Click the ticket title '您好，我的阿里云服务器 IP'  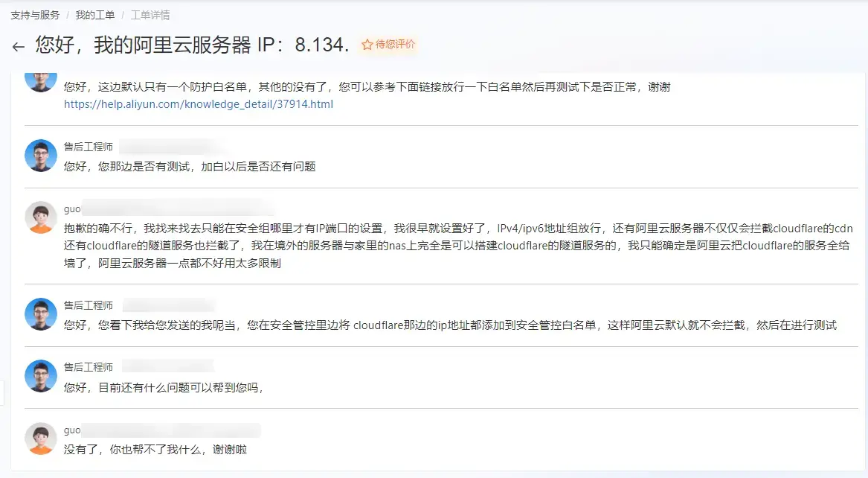191,45
